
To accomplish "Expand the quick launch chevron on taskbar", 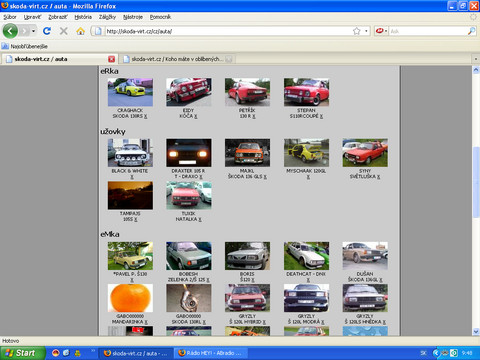I will (x=93, y=351).
